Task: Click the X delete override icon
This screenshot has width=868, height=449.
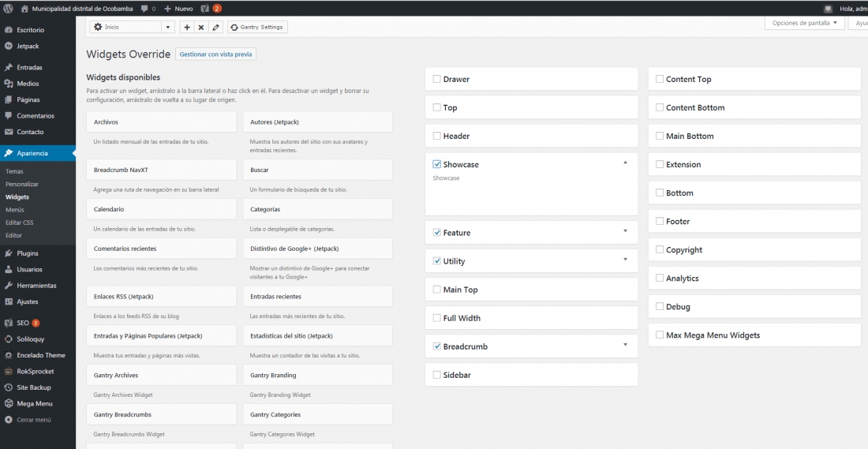Action: pos(201,27)
